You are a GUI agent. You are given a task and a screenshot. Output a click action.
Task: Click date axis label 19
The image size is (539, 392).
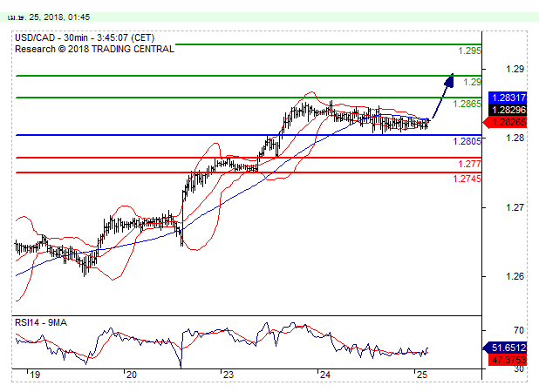[35, 375]
